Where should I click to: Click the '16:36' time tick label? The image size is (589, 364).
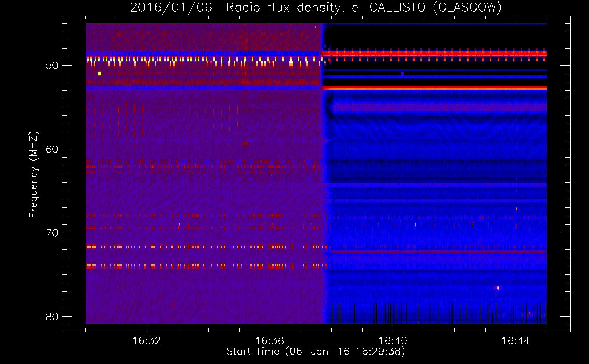(270, 341)
